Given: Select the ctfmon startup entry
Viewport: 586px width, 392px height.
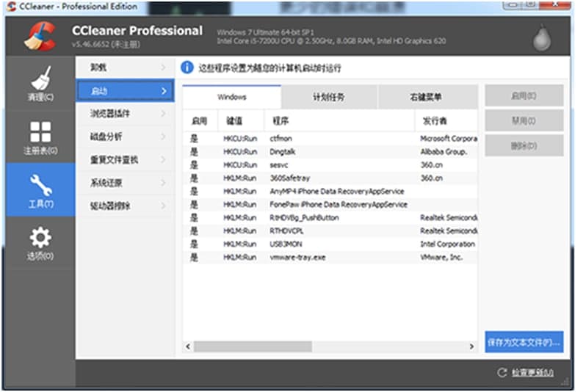Looking at the screenshot, I should coord(330,138).
